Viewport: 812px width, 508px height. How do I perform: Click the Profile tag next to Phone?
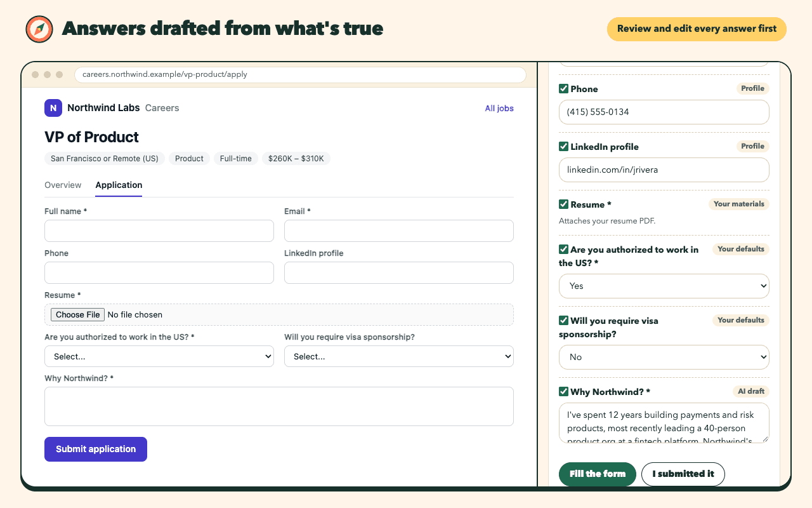(753, 88)
